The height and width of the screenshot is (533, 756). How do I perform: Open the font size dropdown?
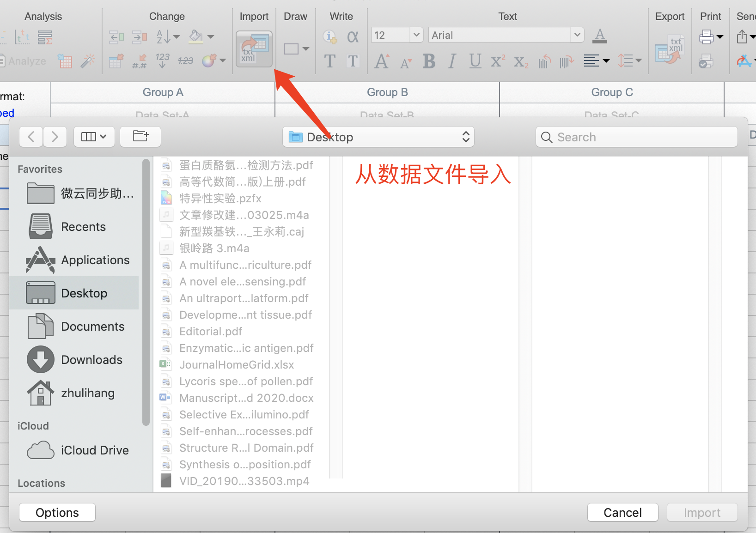tap(416, 35)
